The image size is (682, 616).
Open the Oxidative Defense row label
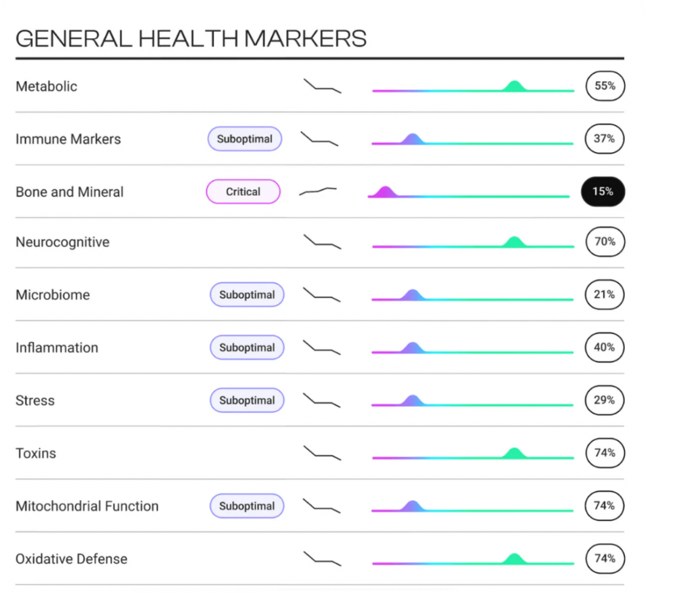point(71,559)
